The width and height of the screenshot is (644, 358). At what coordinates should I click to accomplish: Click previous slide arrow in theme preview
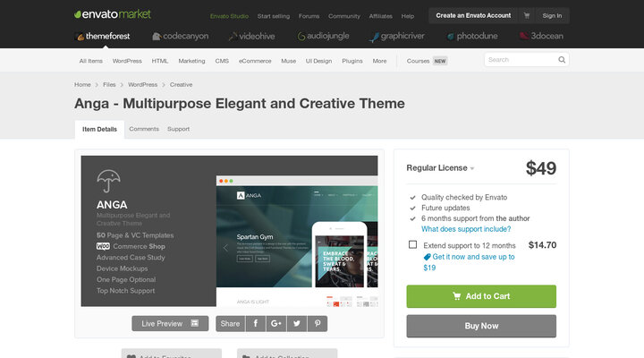click(225, 248)
